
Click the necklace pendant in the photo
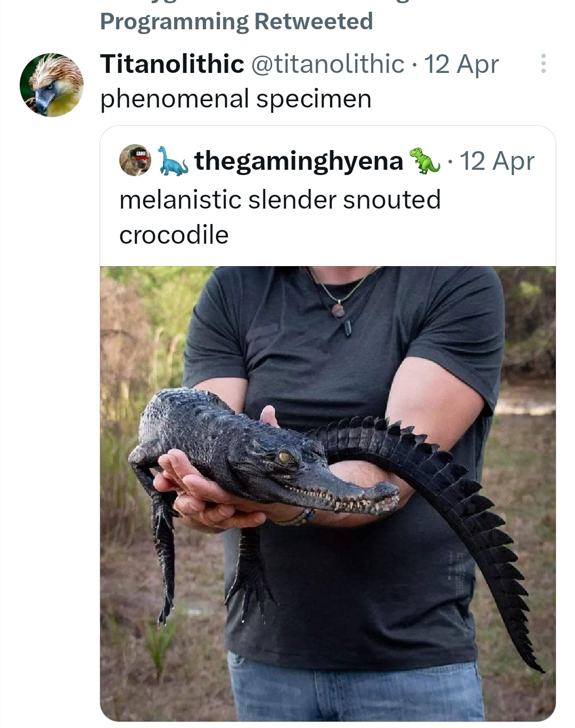339,309
